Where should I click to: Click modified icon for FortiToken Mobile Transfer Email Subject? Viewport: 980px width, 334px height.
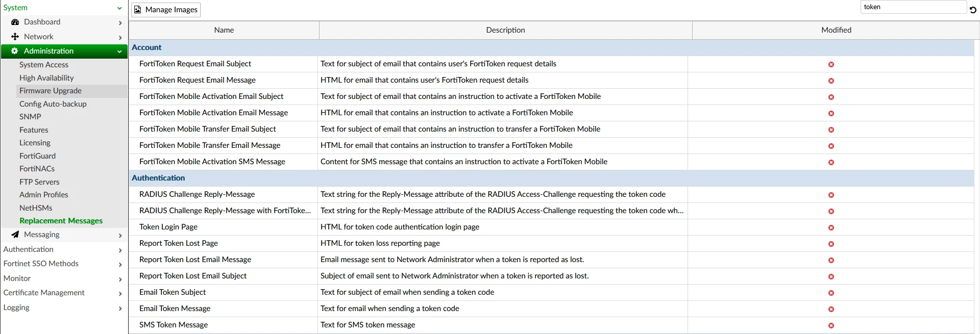click(831, 130)
